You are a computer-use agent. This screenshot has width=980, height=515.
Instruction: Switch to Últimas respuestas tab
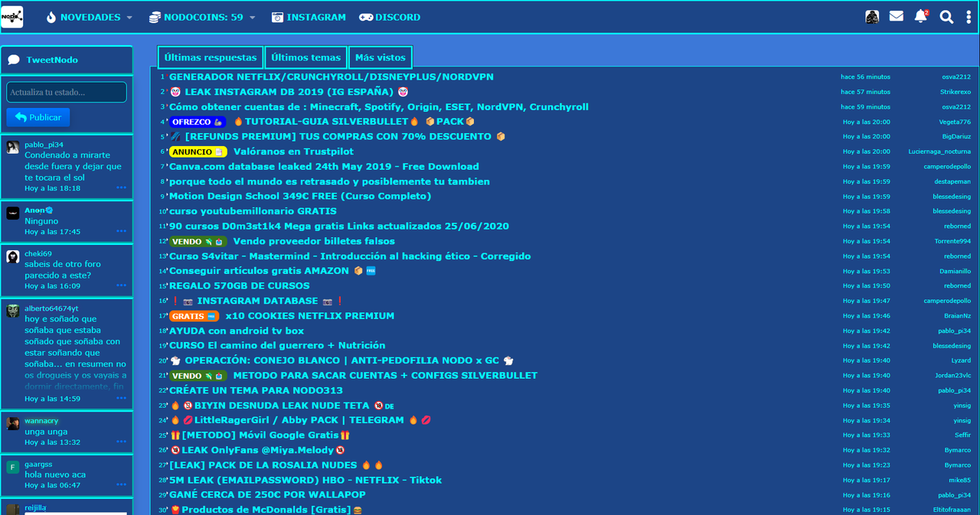coord(211,57)
